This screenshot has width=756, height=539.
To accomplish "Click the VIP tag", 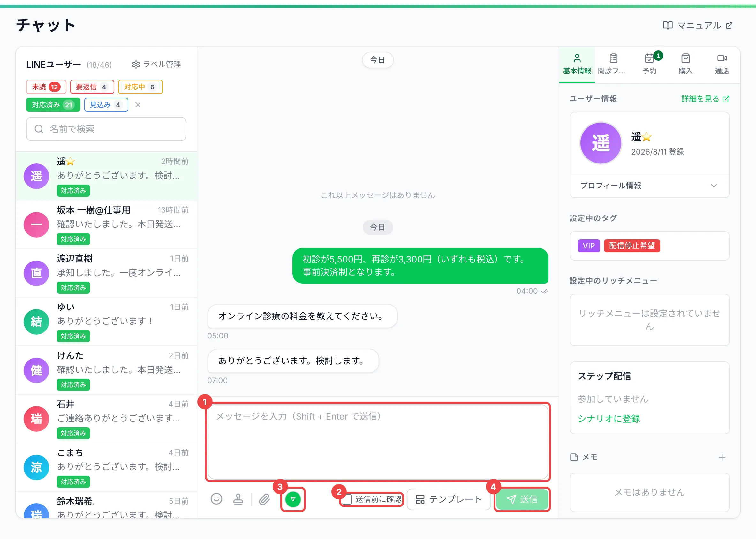I will 589,246.
